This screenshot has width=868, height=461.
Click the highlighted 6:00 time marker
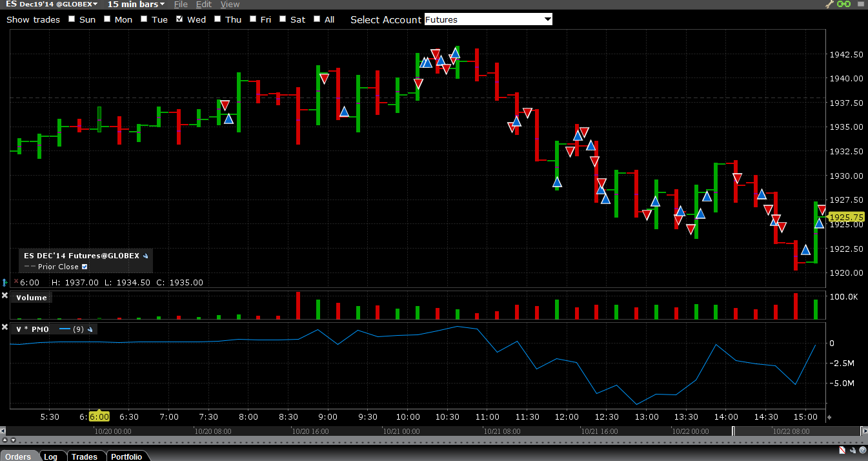(x=99, y=416)
